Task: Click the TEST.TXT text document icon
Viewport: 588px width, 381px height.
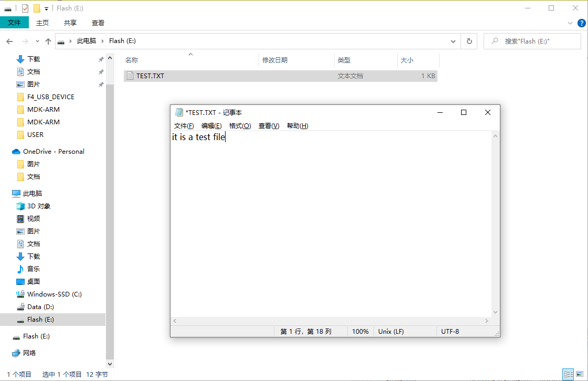Action: [130, 76]
